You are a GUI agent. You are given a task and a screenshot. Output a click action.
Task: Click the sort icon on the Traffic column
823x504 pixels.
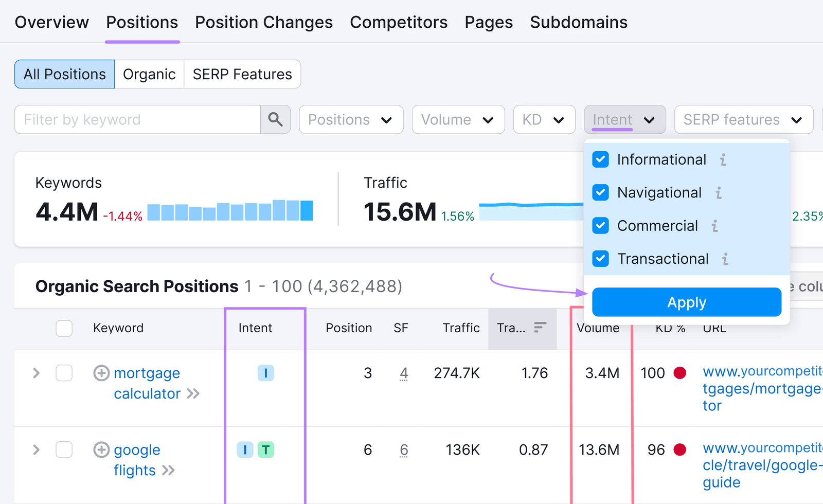tap(539, 327)
